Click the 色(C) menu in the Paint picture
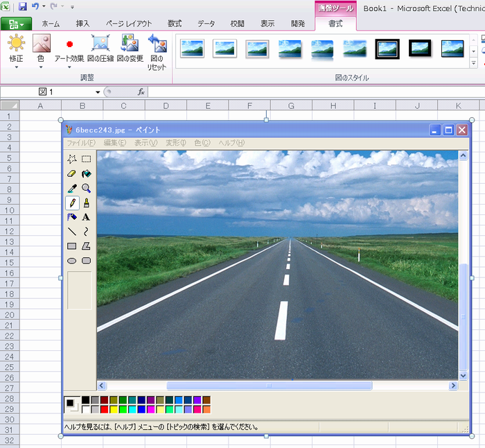Viewport: 485px width, 448px height. 202,143
